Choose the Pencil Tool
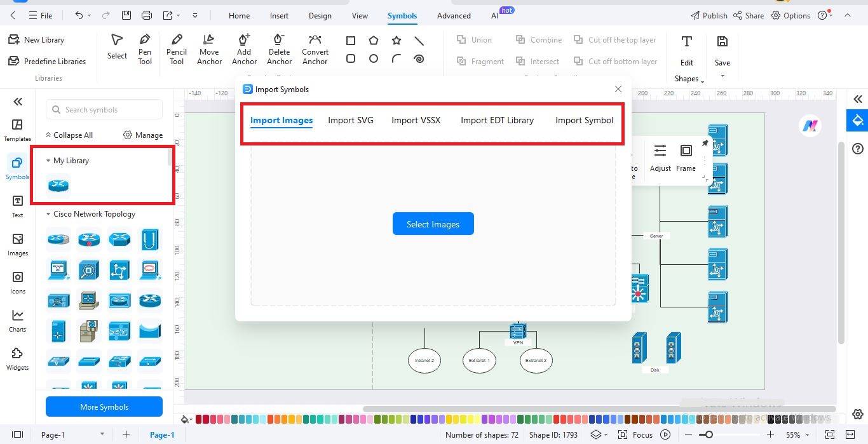Screen dimensions: 868x444 pyautogui.click(x=177, y=50)
